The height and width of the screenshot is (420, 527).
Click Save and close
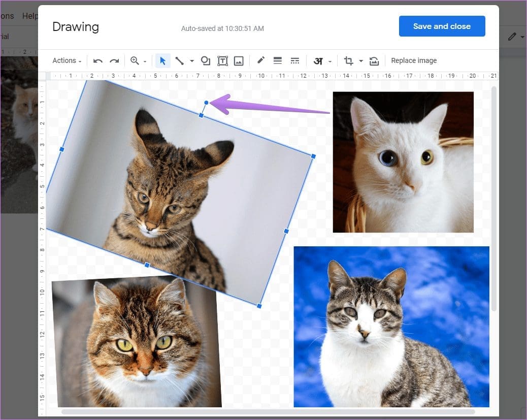(442, 26)
